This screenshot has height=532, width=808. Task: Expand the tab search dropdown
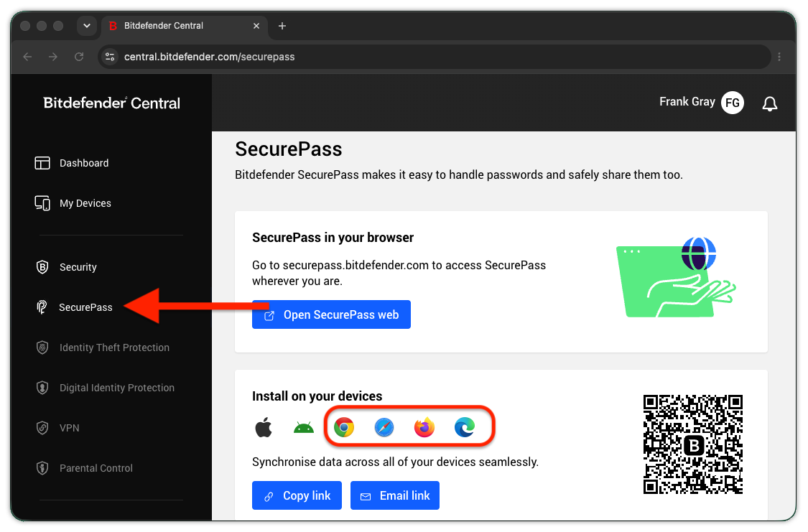coord(87,26)
